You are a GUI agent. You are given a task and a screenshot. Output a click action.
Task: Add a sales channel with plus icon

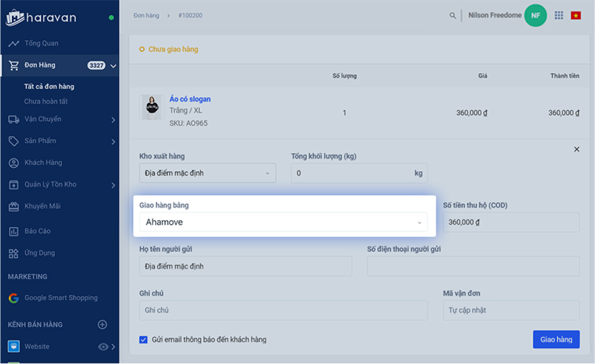tap(103, 324)
